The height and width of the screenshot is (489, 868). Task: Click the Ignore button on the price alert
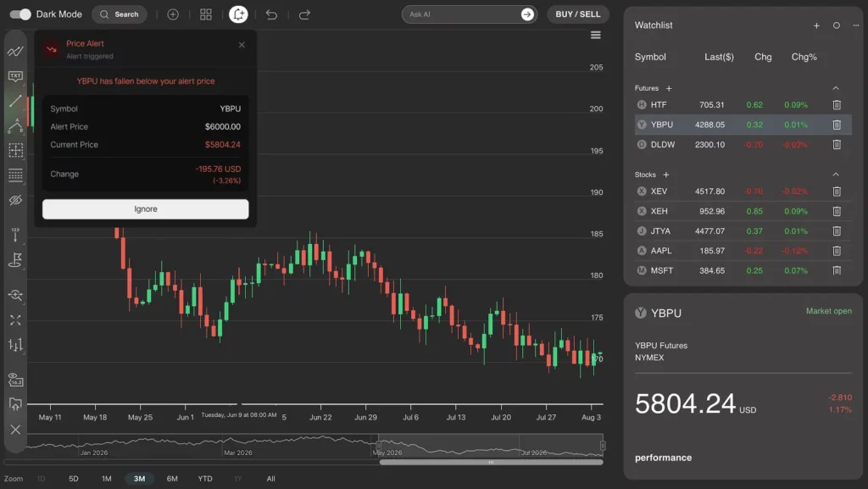coord(145,208)
